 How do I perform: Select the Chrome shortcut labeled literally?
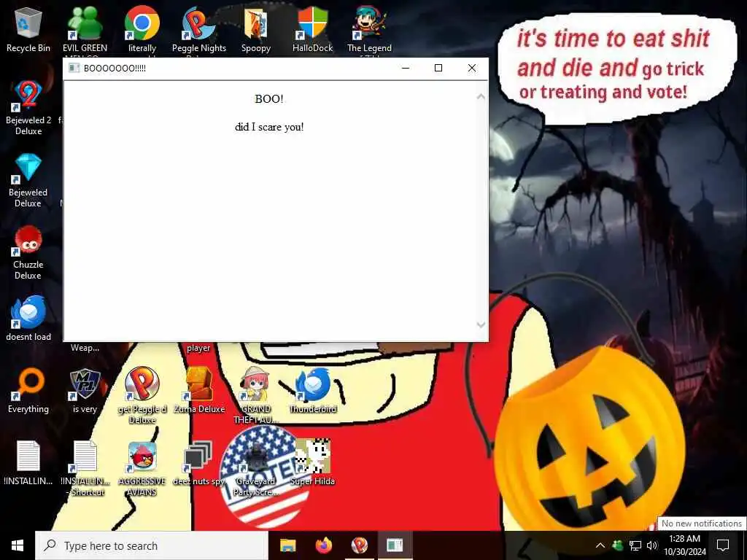click(x=142, y=29)
